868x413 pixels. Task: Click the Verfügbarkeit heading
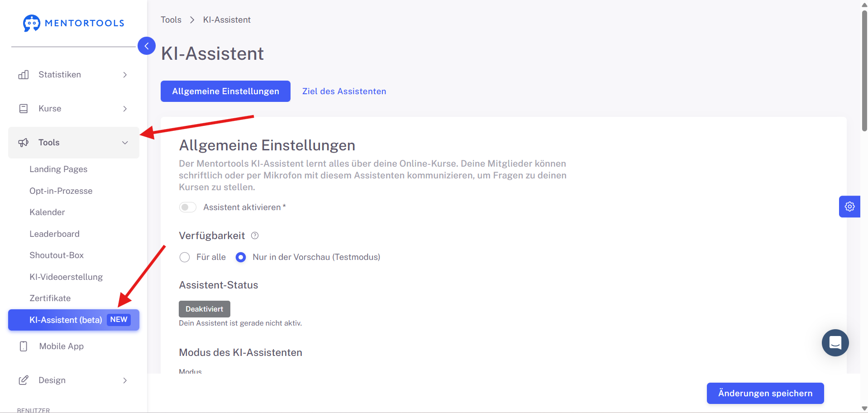(x=212, y=236)
